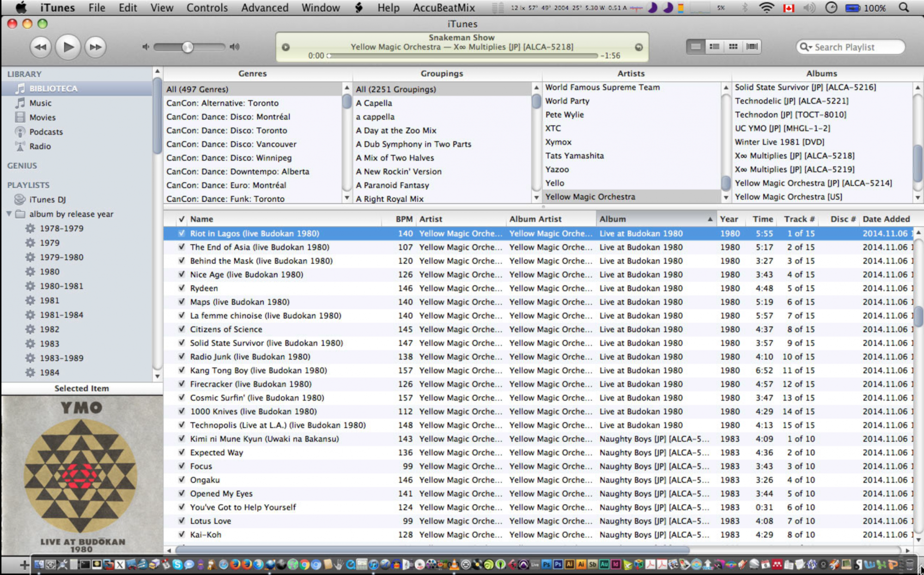Screen dimensions: 924x575
Task: Click Artists list scroll-up arrow
Action: coord(726,87)
